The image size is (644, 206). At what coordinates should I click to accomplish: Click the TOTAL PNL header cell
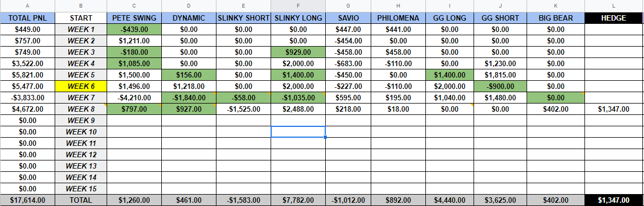(x=28, y=18)
